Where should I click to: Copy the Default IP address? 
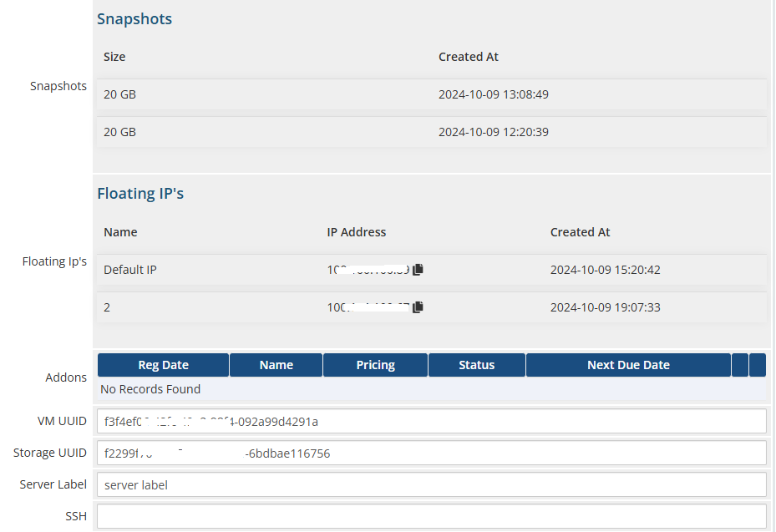click(418, 270)
